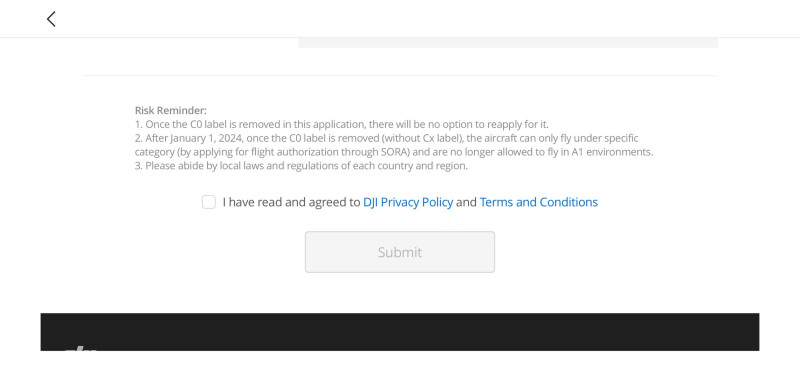Click the word 'and' between policy links
This screenshot has height=369, width=800.
(466, 202)
